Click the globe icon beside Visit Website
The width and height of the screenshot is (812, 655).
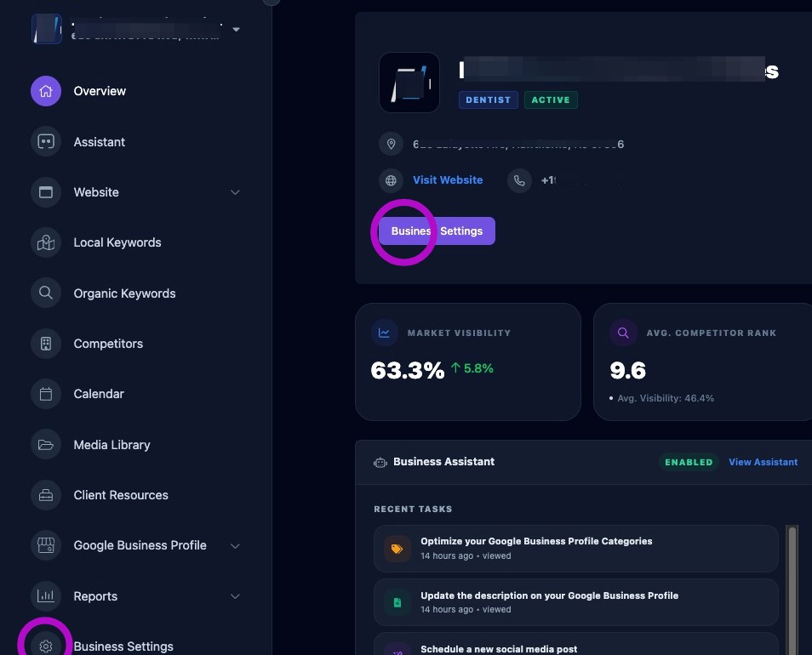(x=391, y=180)
